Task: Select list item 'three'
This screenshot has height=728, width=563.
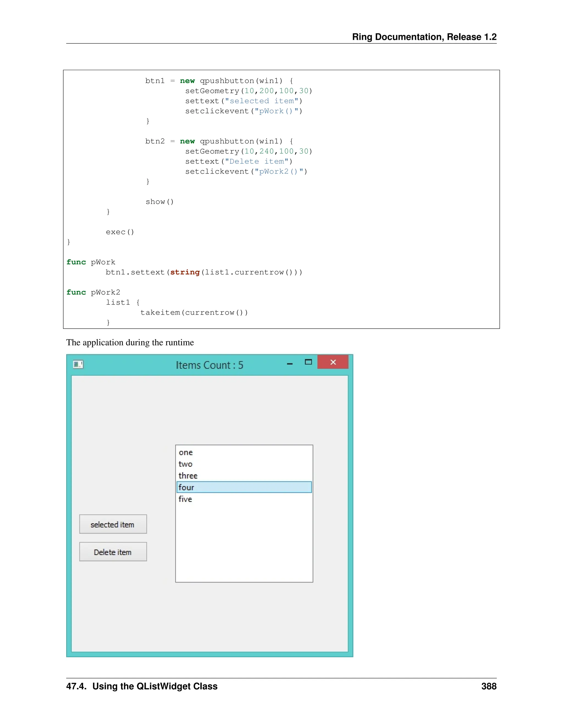Action: coord(188,476)
